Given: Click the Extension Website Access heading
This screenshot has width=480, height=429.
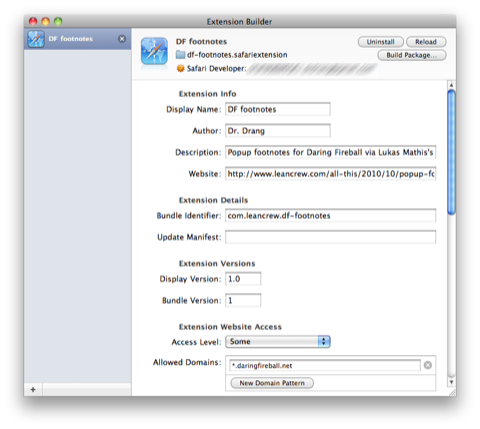Looking at the screenshot, I should (x=230, y=327).
